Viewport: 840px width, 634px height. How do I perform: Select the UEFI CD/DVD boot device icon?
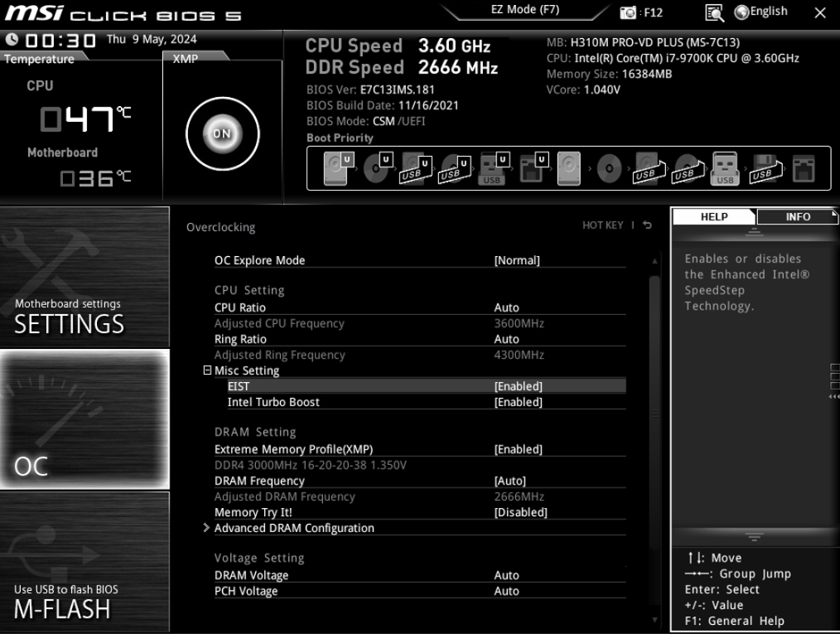(378, 168)
